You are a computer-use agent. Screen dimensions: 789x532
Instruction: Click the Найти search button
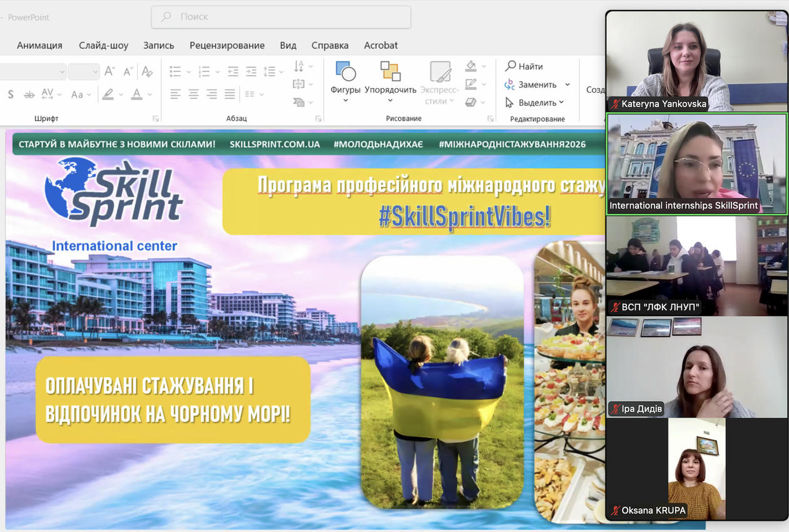click(x=524, y=66)
